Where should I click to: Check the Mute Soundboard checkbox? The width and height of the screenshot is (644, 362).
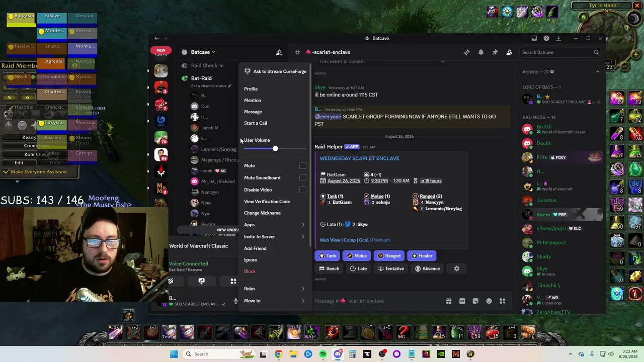303,177
